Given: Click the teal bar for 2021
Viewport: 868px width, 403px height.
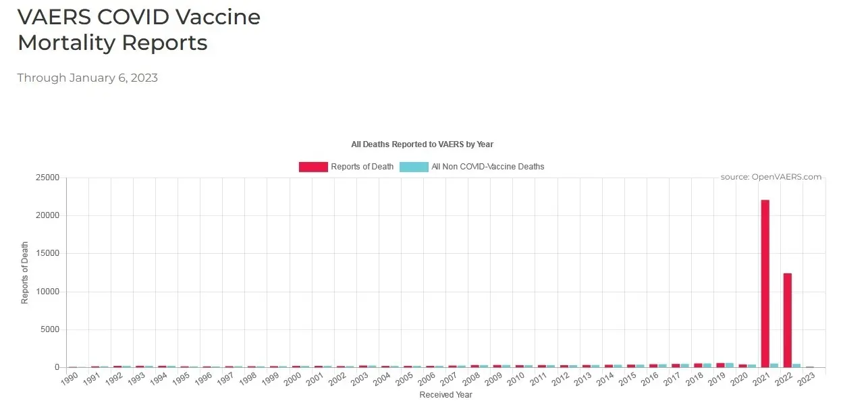Looking at the screenshot, I should pyautogui.click(x=774, y=365).
